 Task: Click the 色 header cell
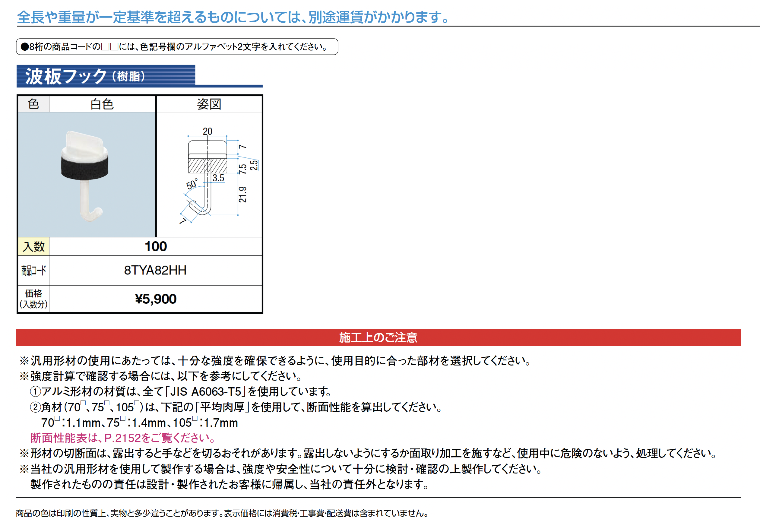[33, 104]
